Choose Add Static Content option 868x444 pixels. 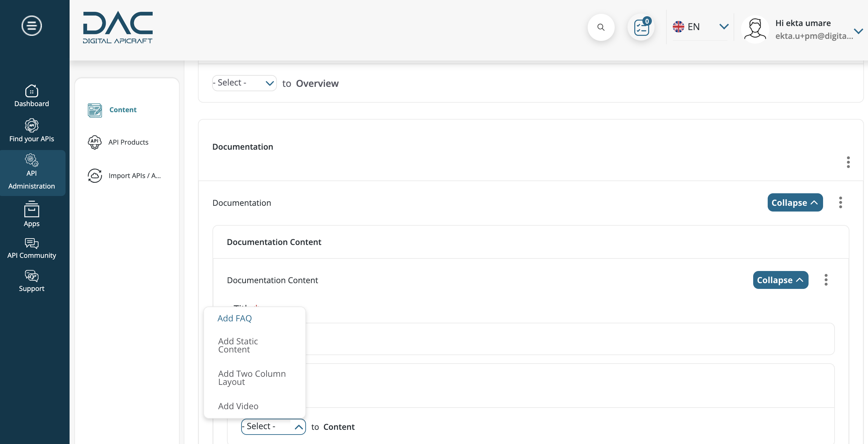tap(238, 345)
